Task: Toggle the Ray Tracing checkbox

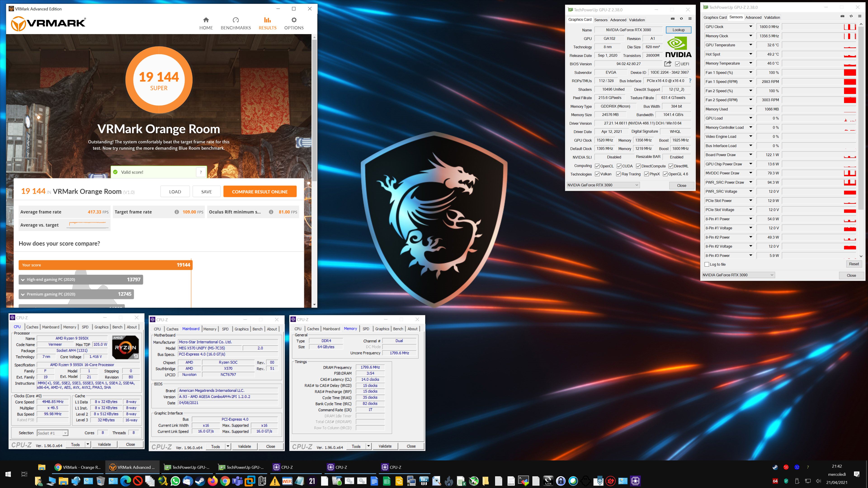Action: (618, 174)
